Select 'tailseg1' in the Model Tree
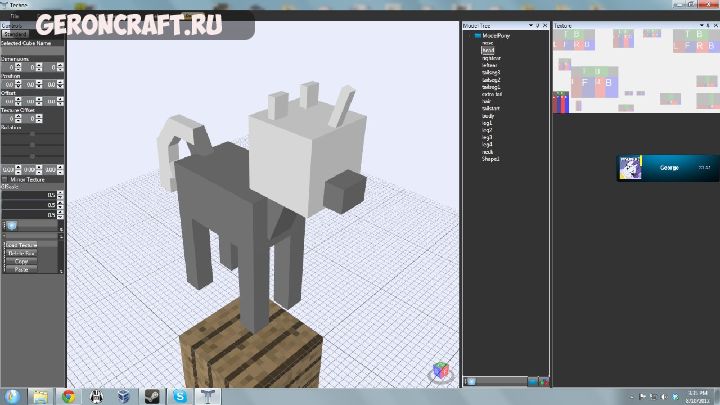 (491, 87)
